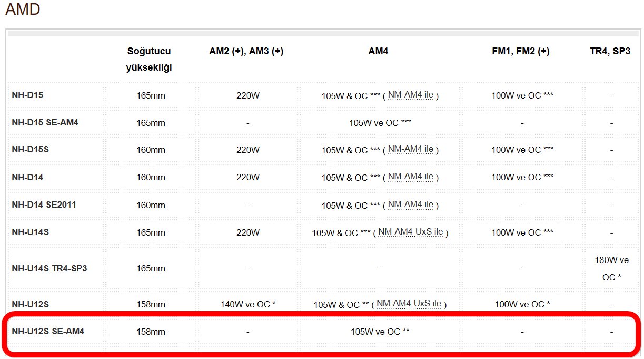
Task: Click 100W ve OC *** in NH-U14S row
Action: coord(522,232)
